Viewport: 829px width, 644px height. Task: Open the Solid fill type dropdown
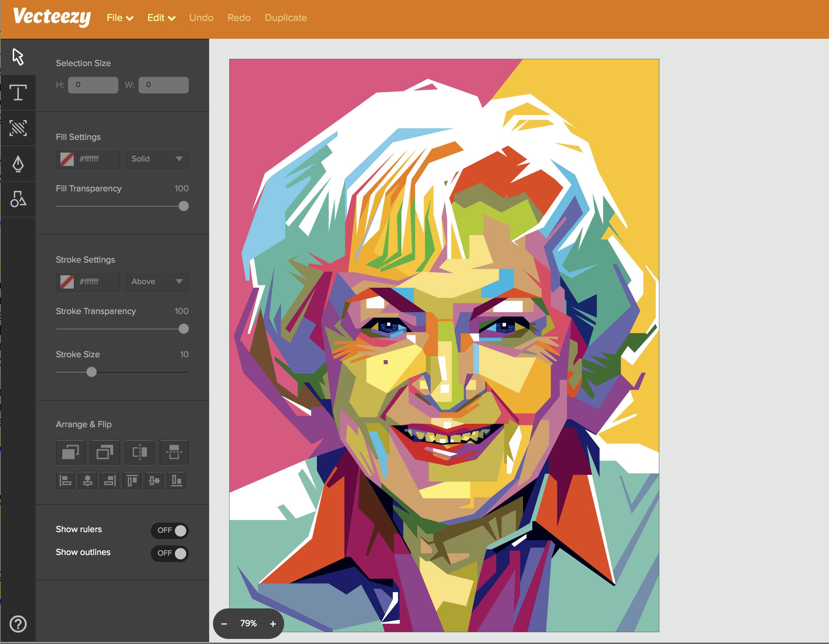[157, 159]
